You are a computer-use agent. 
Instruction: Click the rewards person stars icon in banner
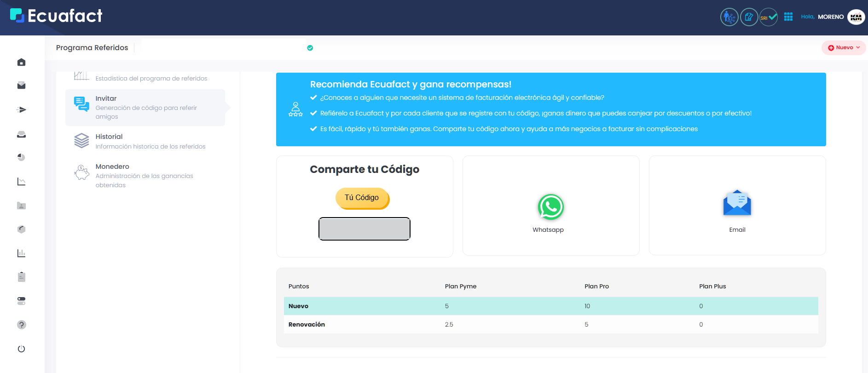[295, 109]
